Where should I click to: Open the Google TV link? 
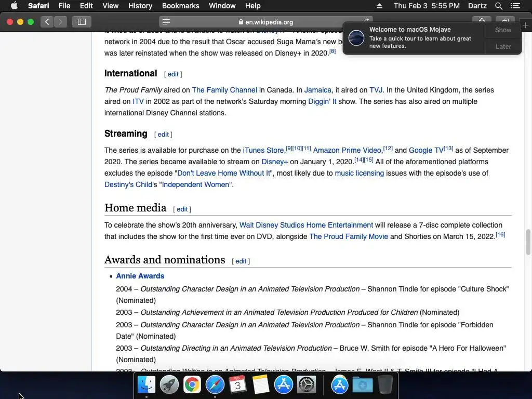(426, 150)
